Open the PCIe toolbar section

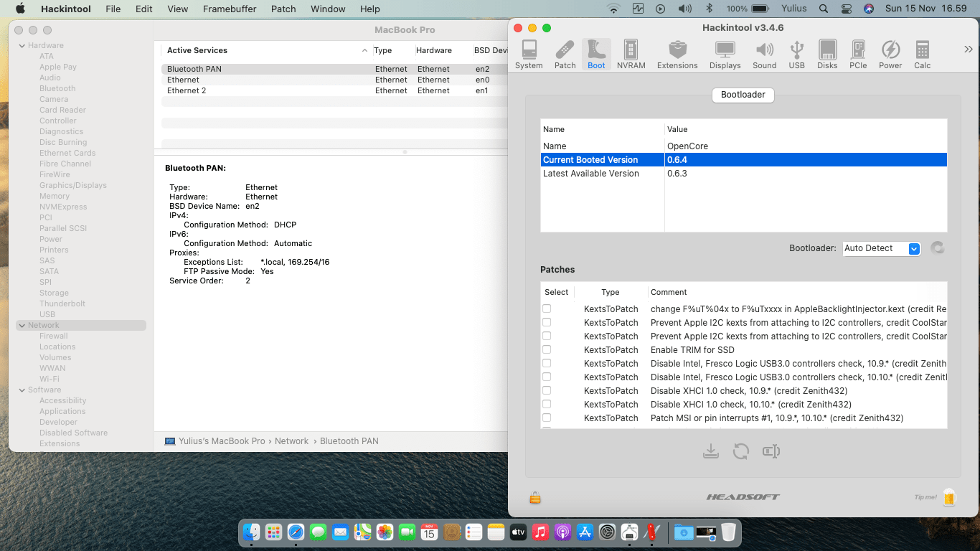857,55
